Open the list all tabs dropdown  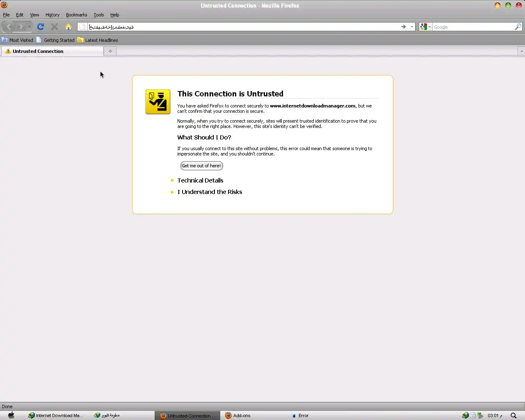pos(521,51)
